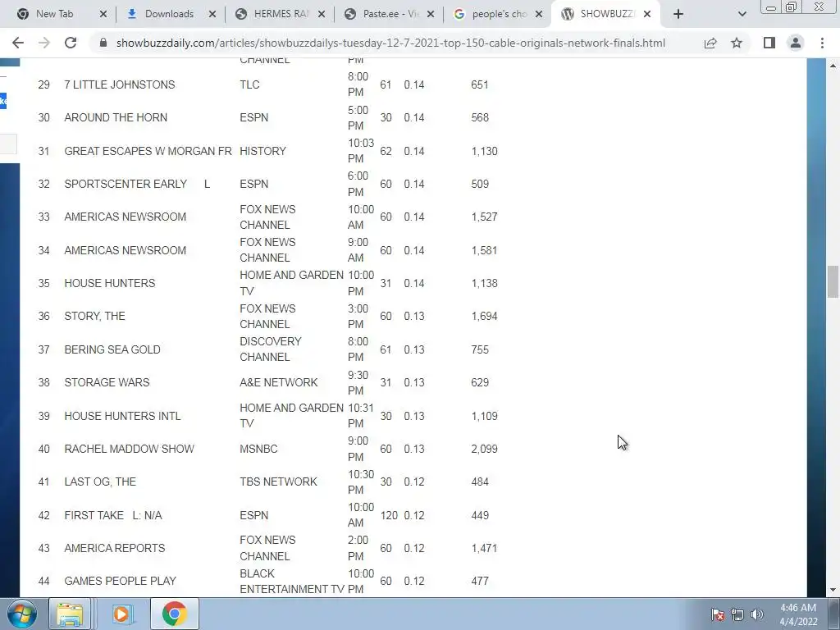Click AROUND THE HORN title
The image size is (840, 630).
[x=116, y=117]
